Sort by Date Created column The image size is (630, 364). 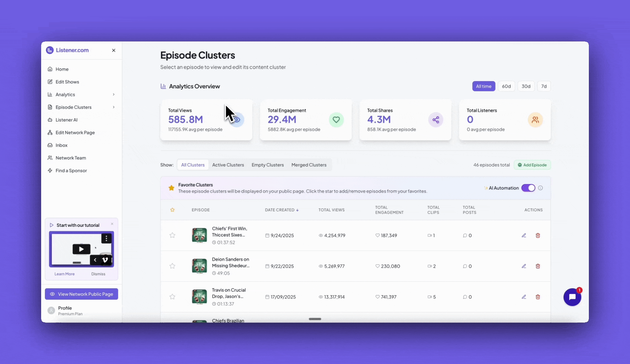point(282,210)
